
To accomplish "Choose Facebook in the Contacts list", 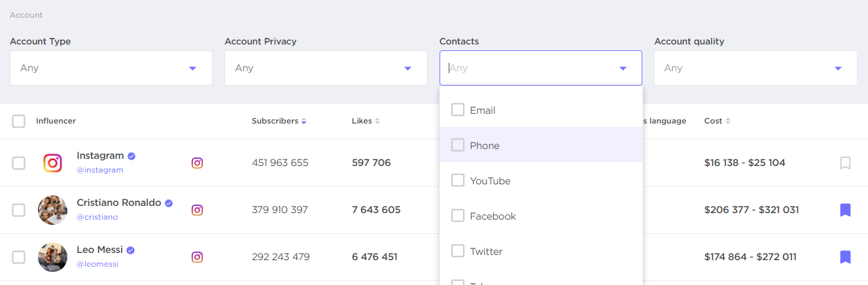I will click(458, 216).
